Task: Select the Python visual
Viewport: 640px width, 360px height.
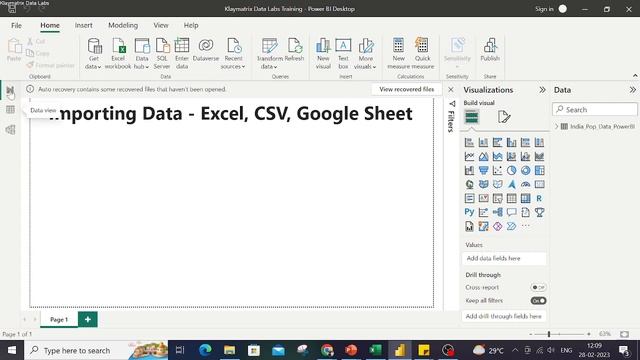Action: point(469,212)
